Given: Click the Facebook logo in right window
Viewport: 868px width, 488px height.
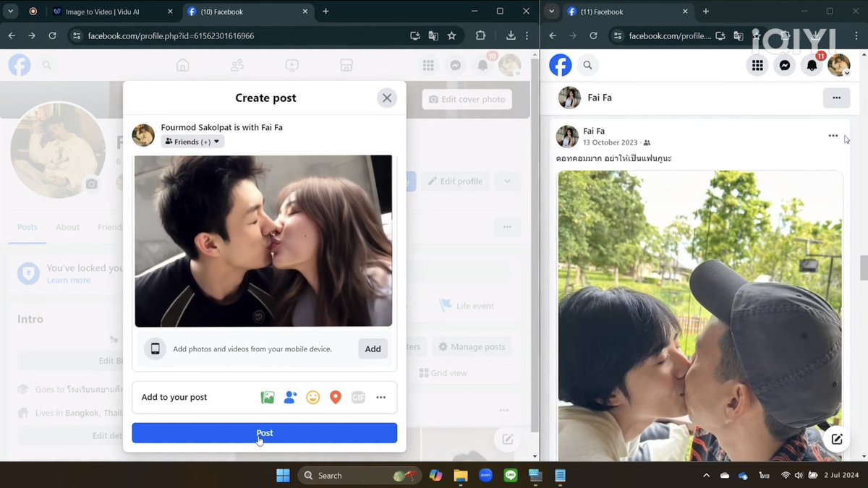Looking at the screenshot, I should click(561, 65).
